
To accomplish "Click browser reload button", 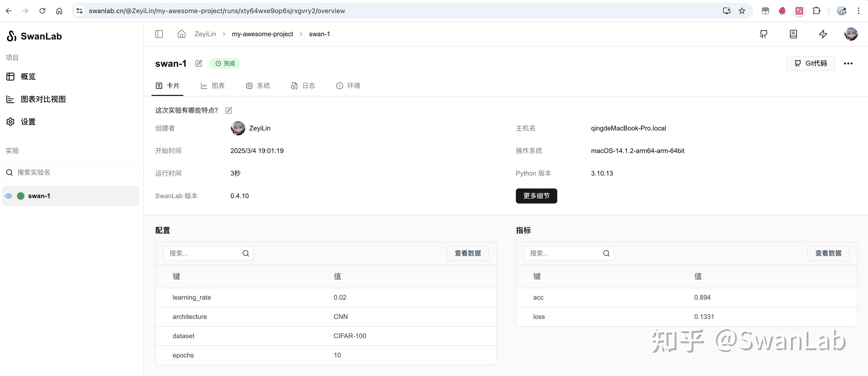I will [42, 11].
